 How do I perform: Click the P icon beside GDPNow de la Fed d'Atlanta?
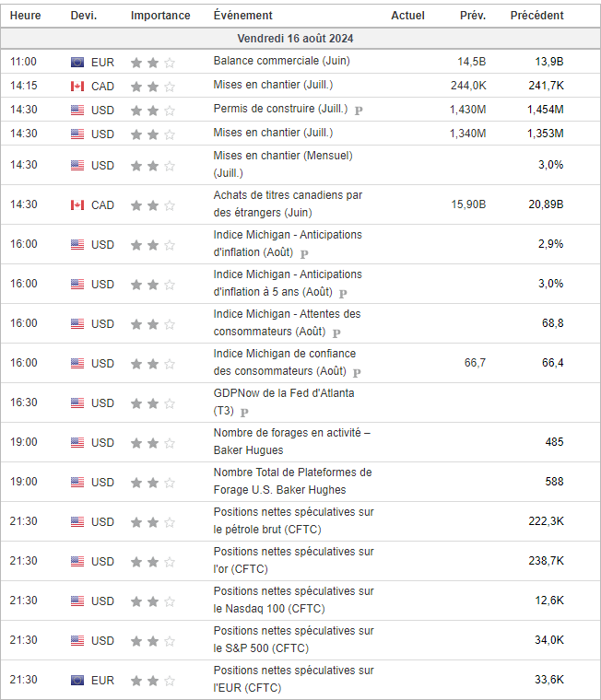(x=244, y=412)
